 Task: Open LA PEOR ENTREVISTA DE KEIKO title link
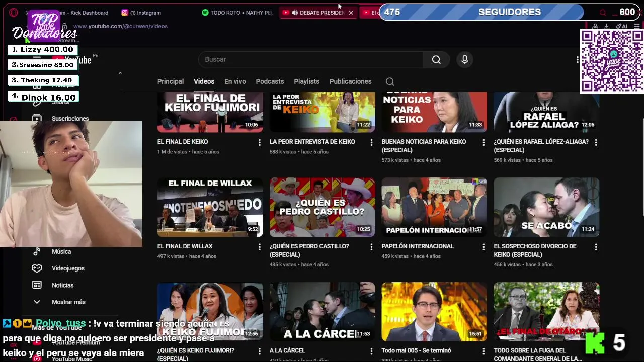coord(312,142)
